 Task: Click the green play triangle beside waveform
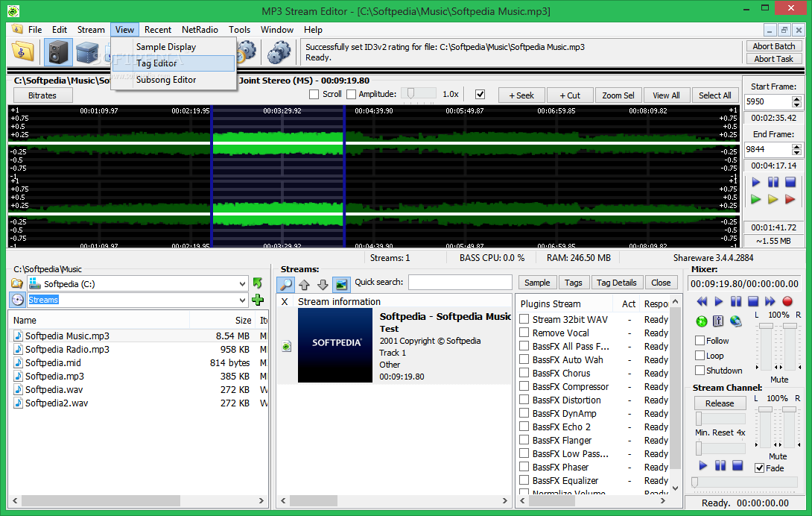point(756,199)
